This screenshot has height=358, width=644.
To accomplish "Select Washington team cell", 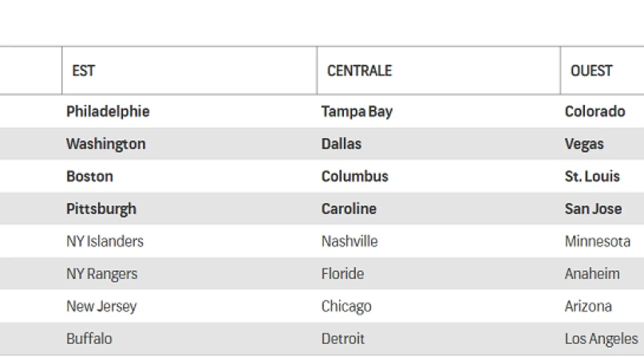I will [105, 144].
